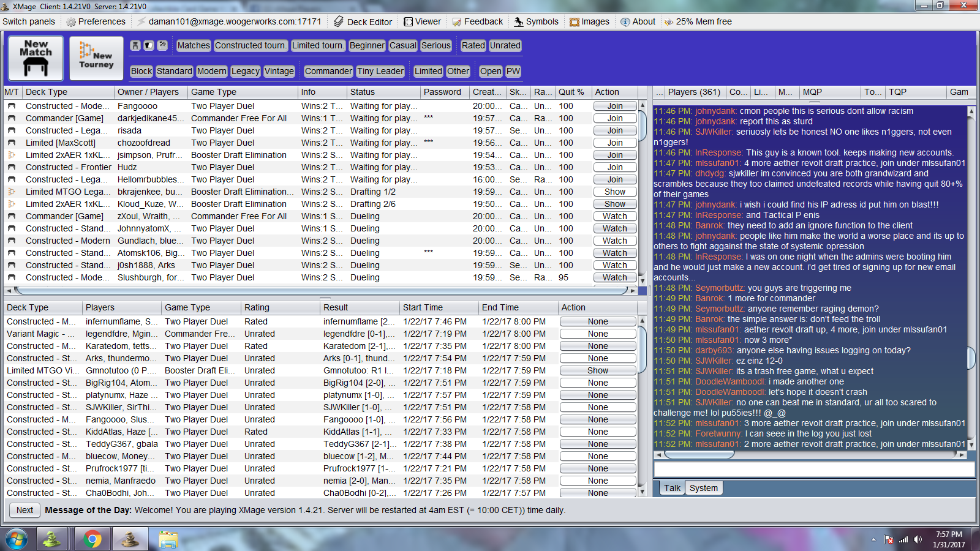Toggle the cards icon filter button
980x551 pixels.
(149, 45)
